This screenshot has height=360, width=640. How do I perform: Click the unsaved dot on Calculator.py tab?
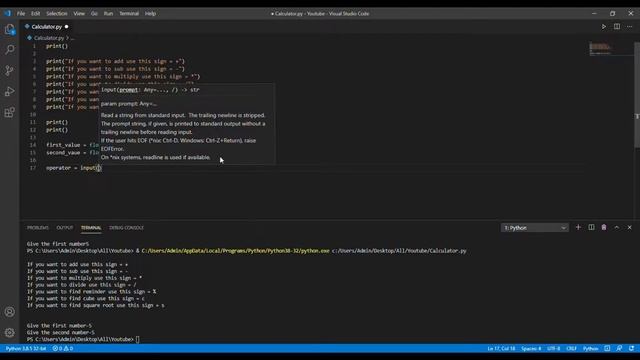tap(67, 27)
